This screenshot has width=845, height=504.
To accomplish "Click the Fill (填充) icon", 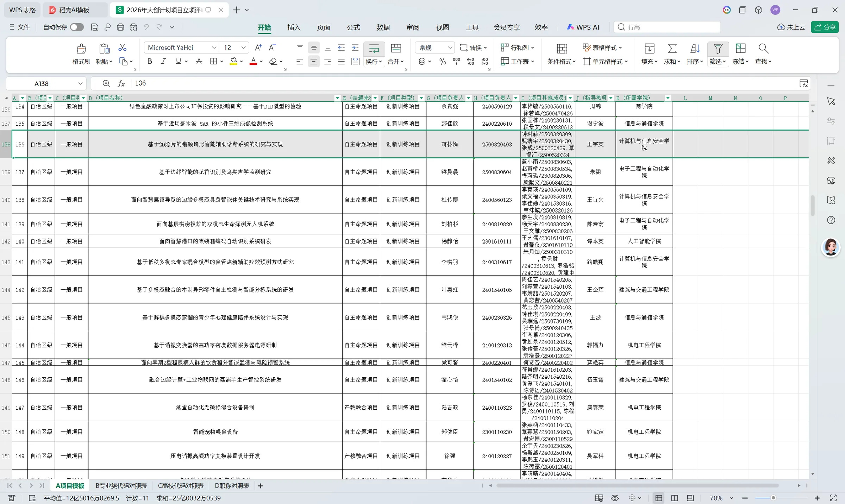I will click(x=649, y=49).
